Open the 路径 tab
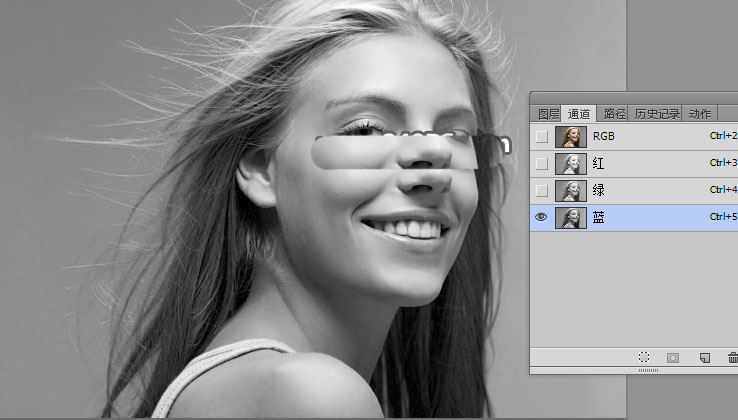 coord(614,114)
